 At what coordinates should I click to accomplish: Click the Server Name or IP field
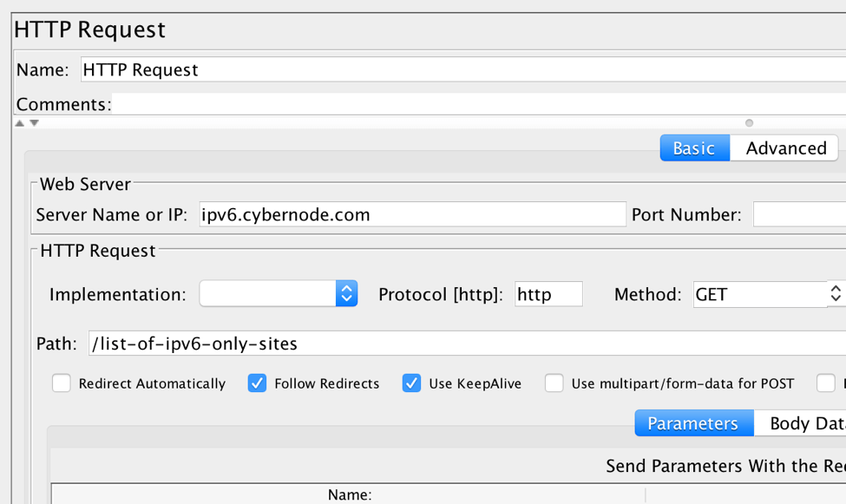point(413,214)
